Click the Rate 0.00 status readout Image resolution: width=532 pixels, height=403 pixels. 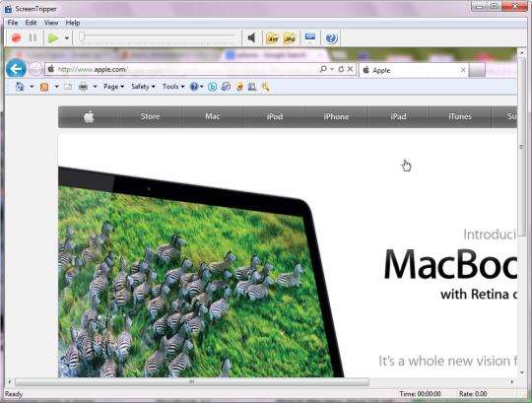[x=473, y=394]
